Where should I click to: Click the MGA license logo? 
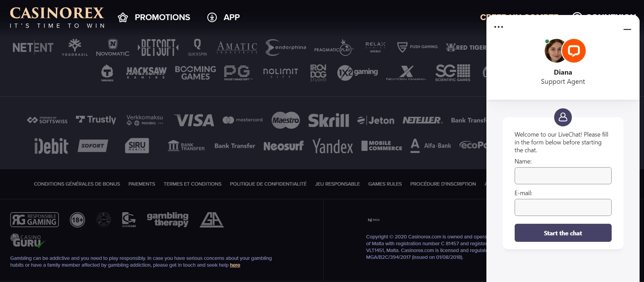(x=374, y=220)
